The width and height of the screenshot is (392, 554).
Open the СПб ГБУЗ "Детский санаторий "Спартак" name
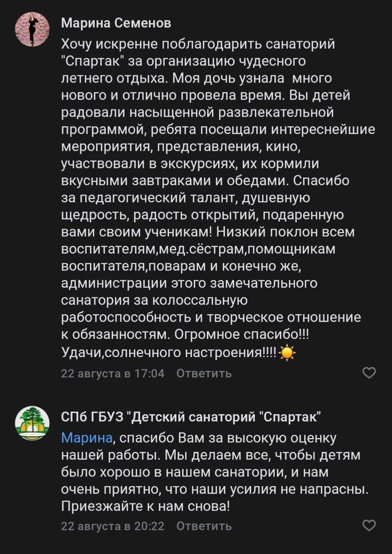(x=191, y=417)
